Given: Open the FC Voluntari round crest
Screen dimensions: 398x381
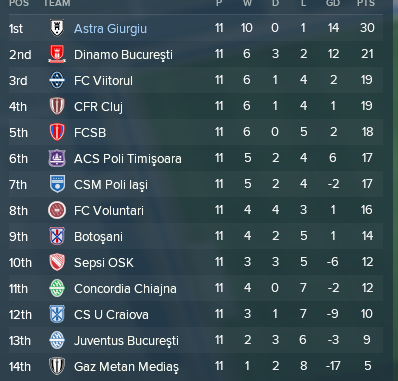Looking at the screenshot, I should 57,210.
